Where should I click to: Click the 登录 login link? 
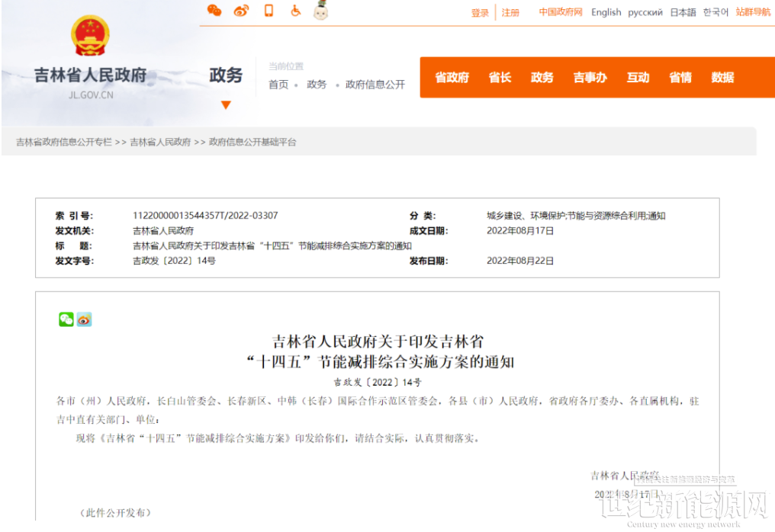(480, 13)
